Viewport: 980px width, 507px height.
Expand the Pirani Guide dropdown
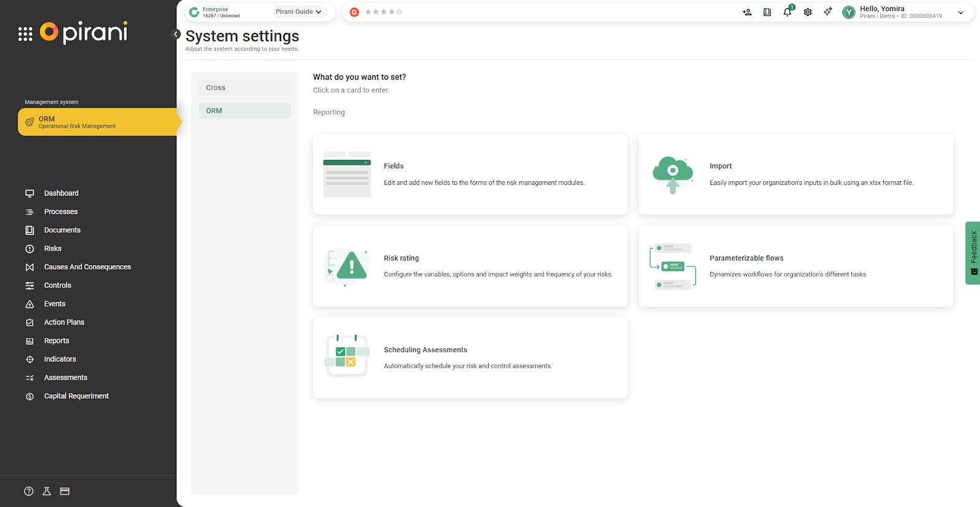pos(298,12)
